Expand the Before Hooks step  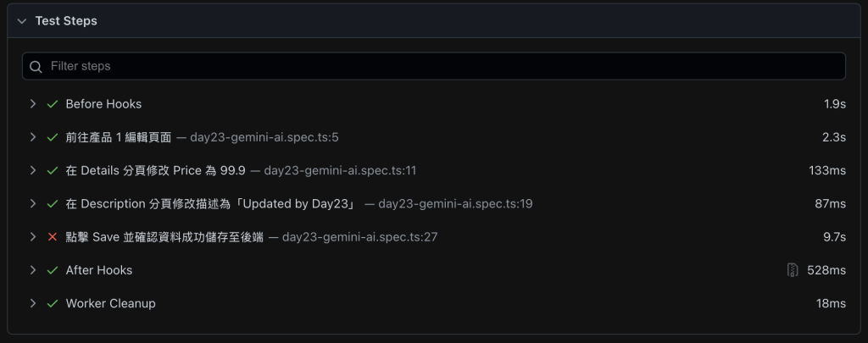33,103
